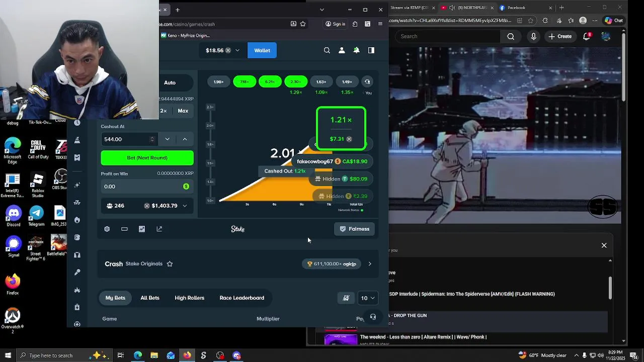Screen dimensions: 644x362
Task: Open the Windows Start menu
Action: click(x=8, y=355)
